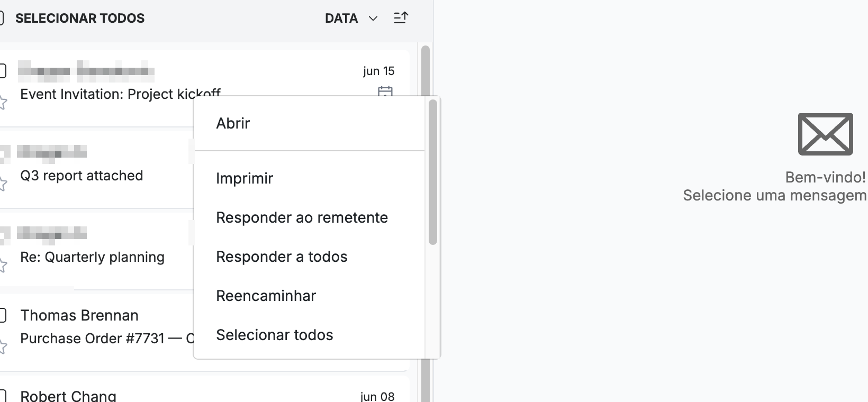The height and width of the screenshot is (402, 868).
Task: Check the Selecionar Todos checkbox
Action: pos(2,19)
